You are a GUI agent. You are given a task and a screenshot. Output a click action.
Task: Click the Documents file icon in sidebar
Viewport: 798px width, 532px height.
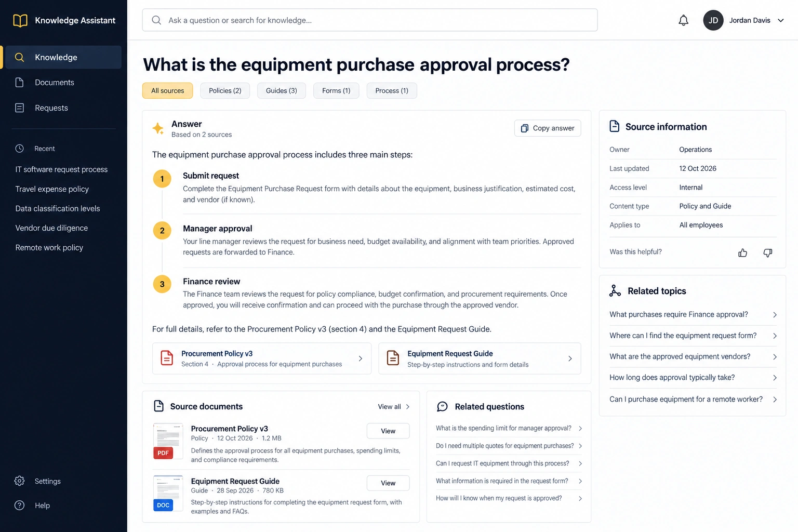click(x=20, y=83)
